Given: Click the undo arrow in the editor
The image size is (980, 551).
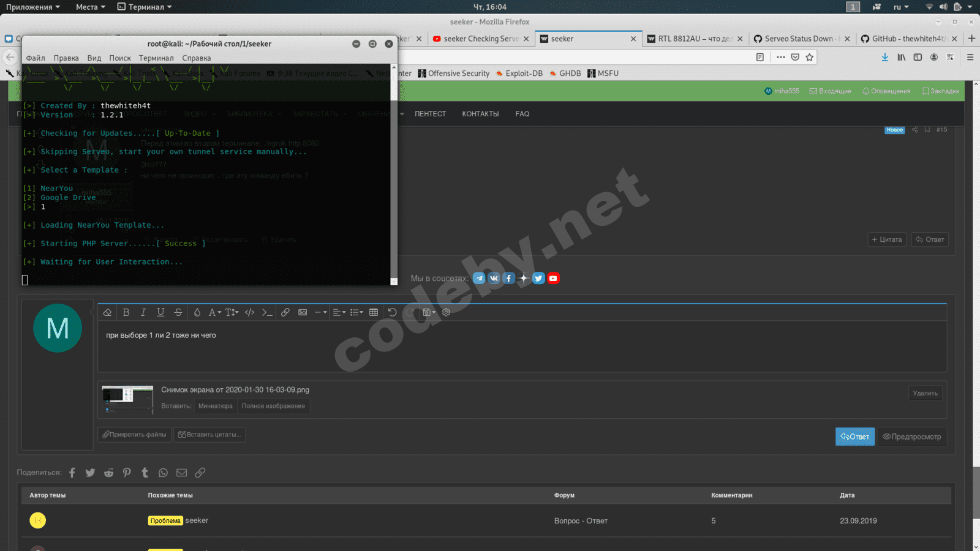Looking at the screenshot, I should [x=392, y=312].
